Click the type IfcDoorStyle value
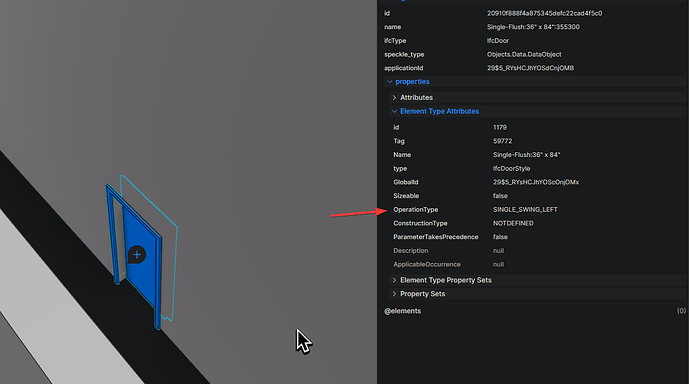Screen dimensions: 689x384 pyautogui.click(x=511, y=169)
